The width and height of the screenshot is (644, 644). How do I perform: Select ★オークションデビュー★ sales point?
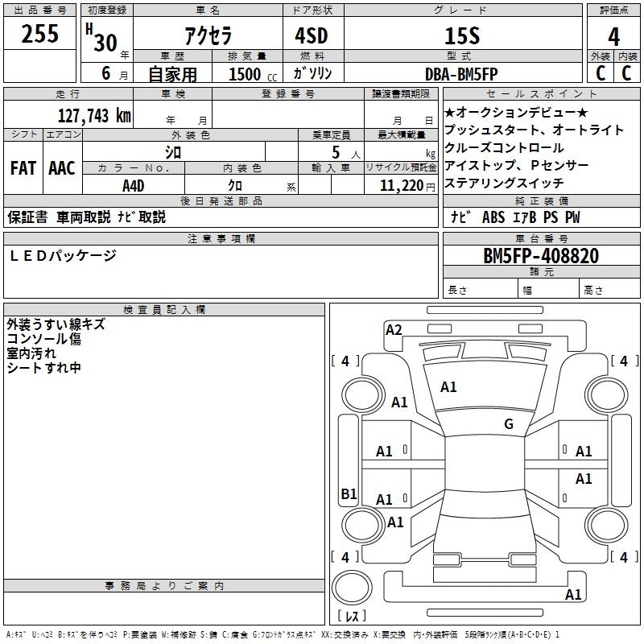pyautogui.click(x=516, y=113)
